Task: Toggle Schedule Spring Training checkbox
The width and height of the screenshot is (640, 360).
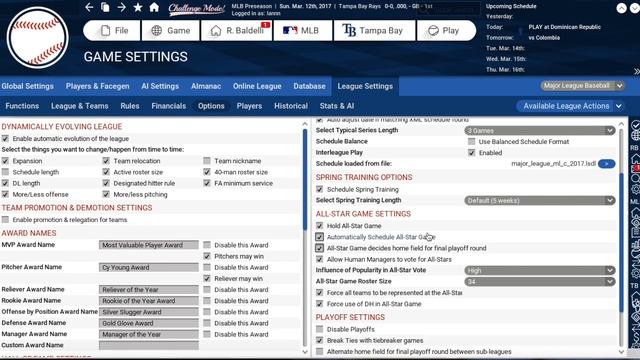Action: click(319, 189)
